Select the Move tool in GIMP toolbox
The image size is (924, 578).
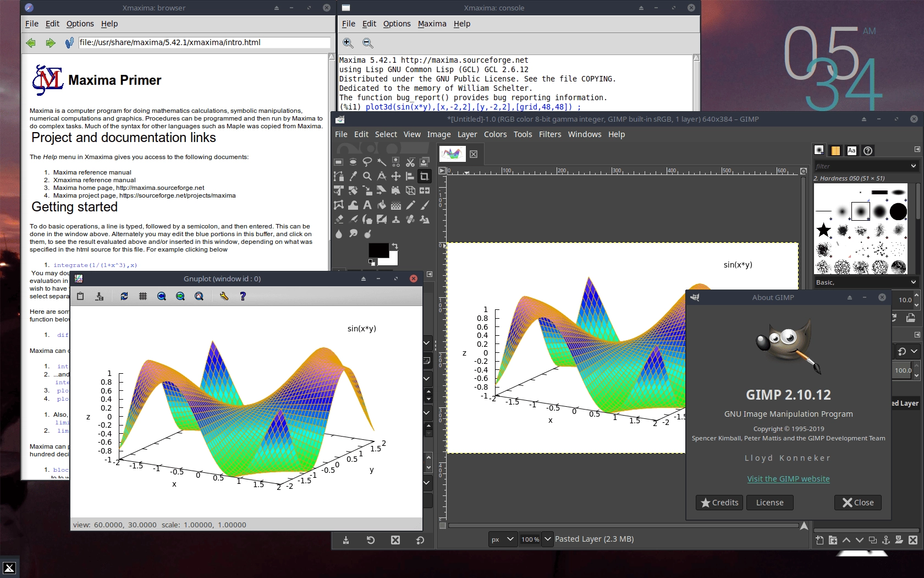coord(396,176)
